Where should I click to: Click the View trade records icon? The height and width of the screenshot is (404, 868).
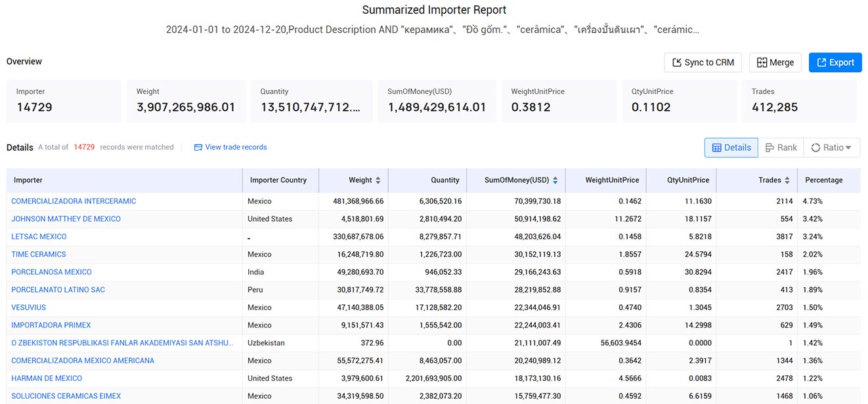[198, 148]
